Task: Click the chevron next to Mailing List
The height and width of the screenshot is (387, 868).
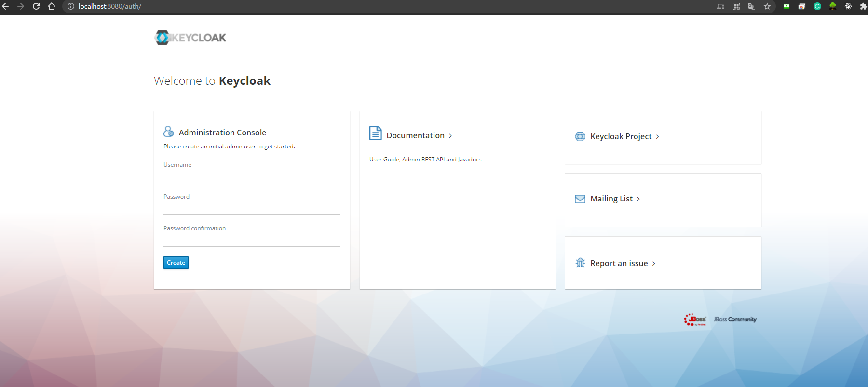Action: click(x=638, y=199)
